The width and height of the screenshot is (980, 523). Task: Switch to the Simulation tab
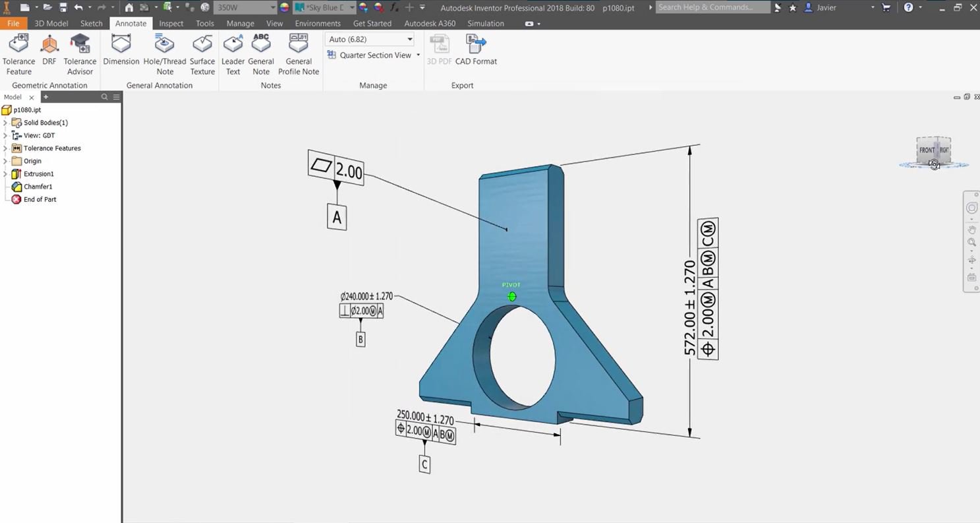point(486,23)
